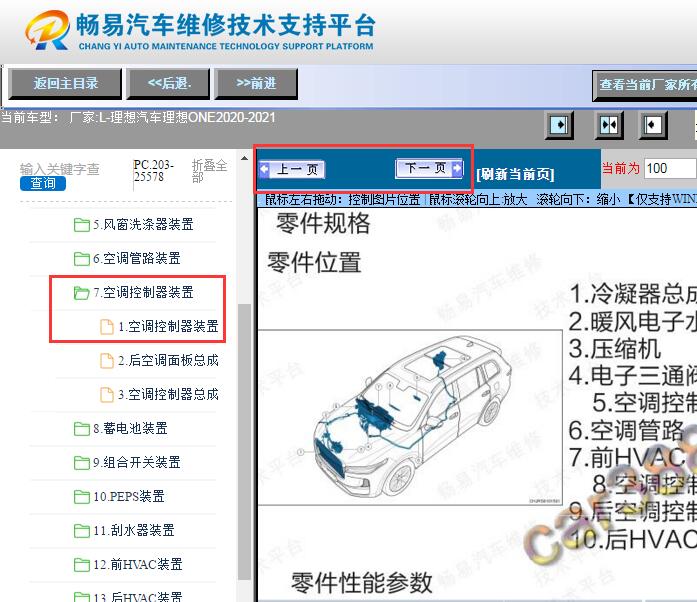Image resolution: width=697 pixels, height=602 pixels.
Task: Click the panel-collapse-left arrow icon
Action: pyautogui.click(x=653, y=125)
